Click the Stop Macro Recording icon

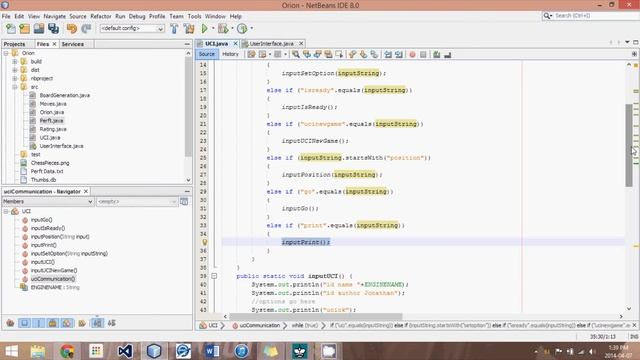pos(423,54)
